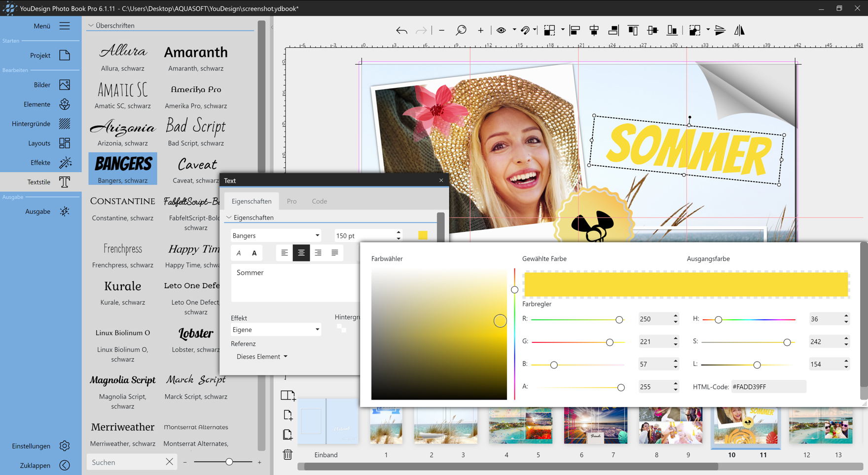Screen dimensions: 868x475
Task: Click the HTML-Code color input field
Action: 768,387
